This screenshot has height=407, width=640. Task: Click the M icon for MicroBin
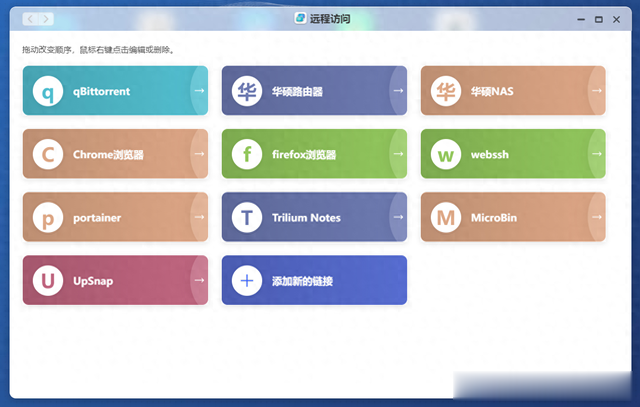click(446, 218)
